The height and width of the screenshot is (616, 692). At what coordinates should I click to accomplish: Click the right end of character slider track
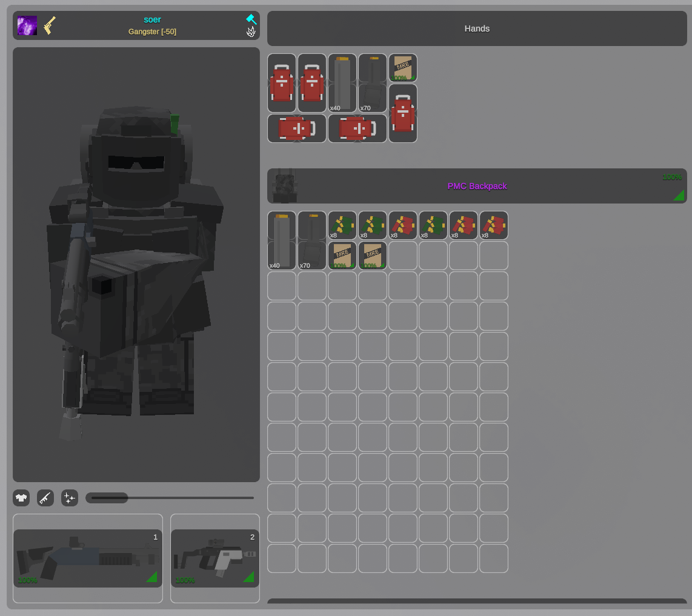(x=251, y=498)
